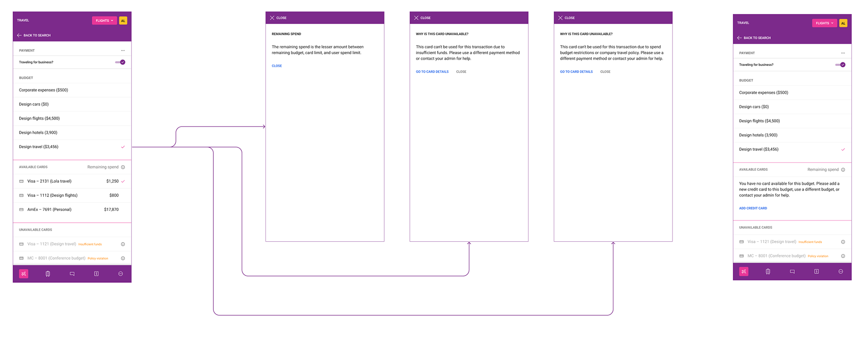
Task: Toggle Traveling for business in screen listing Visa 2131
Action: pos(120,62)
